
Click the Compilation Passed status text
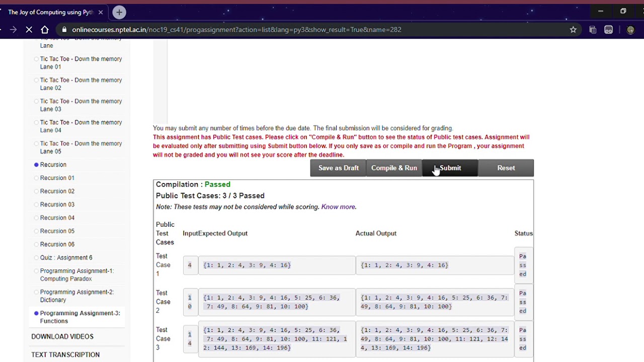click(x=193, y=185)
